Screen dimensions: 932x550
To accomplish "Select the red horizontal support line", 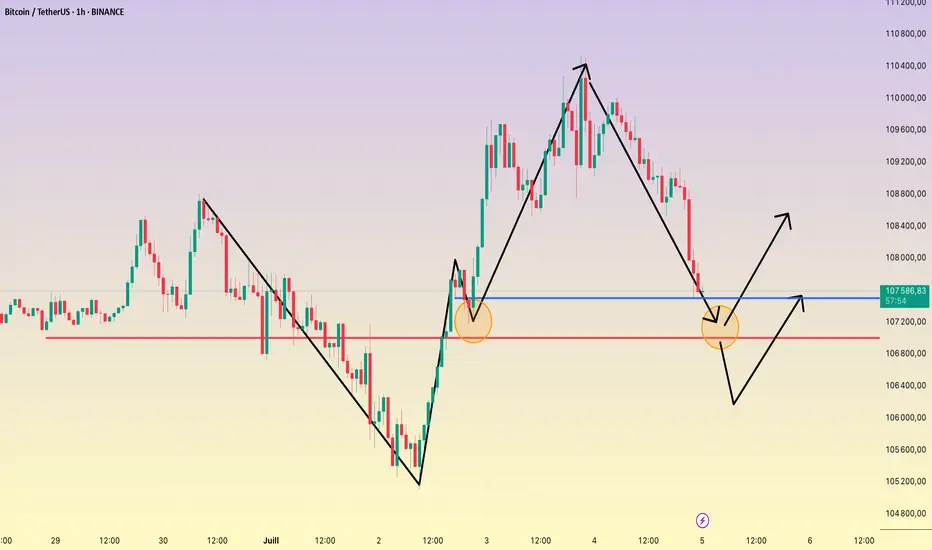I will (462, 338).
